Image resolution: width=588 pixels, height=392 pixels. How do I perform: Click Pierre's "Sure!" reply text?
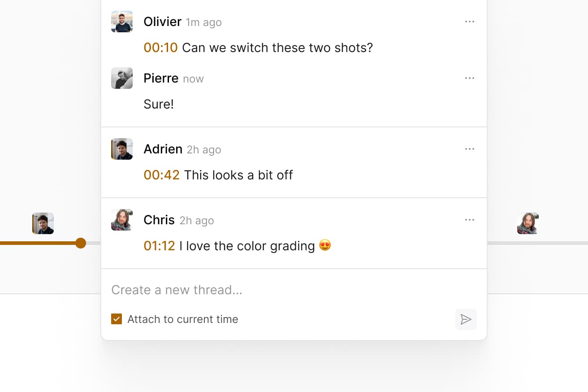click(x=159, y=104)
